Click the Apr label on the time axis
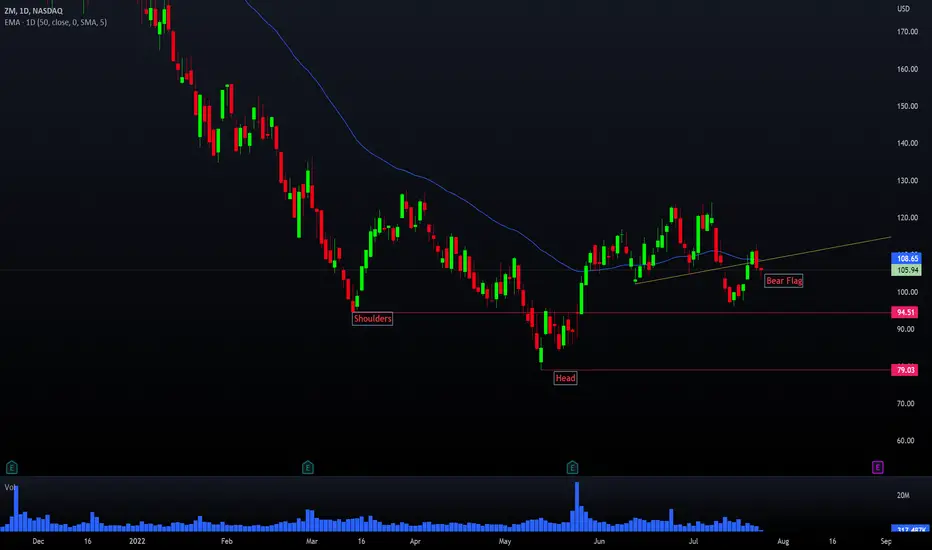Image resolution: width=932 pixels, height=550 pixels. pyautogui.click(x=415, y=541)
